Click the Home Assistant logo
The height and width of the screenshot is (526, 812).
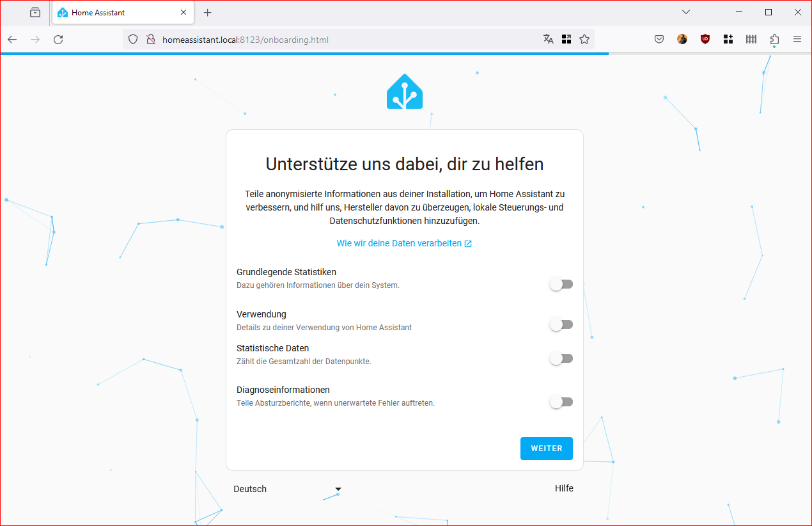point(405,92)
